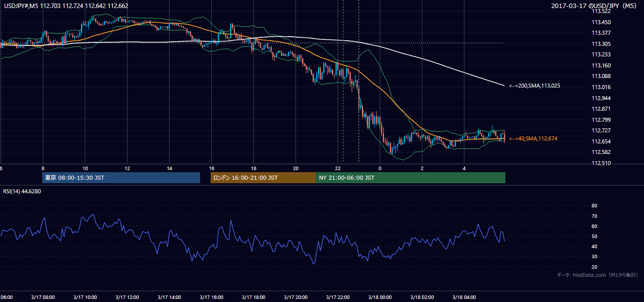Click the 112.799 price axis label
The height and width of the screenshot is (302, 644).
coord(601,120)
